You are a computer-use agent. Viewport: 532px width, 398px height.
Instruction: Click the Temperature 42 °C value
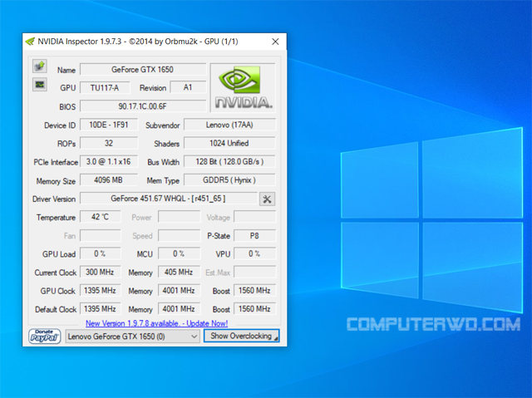(101, 217)
